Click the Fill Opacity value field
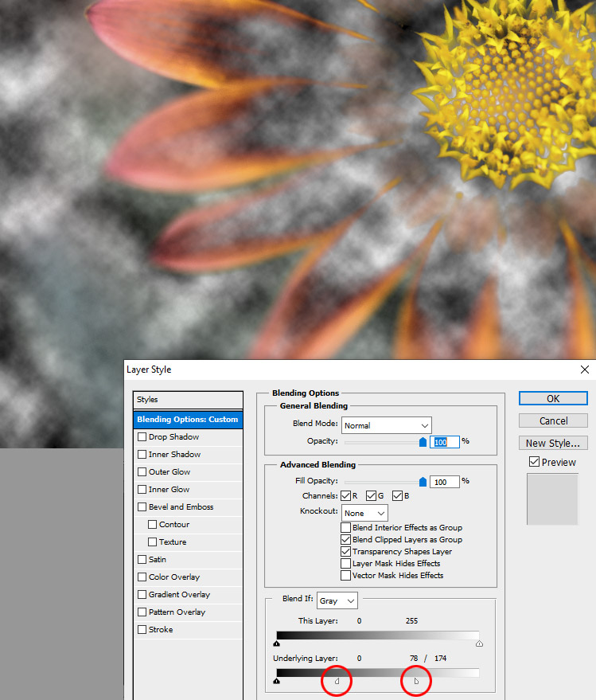This screenshot has height=700, width=596. coord(445,482)
